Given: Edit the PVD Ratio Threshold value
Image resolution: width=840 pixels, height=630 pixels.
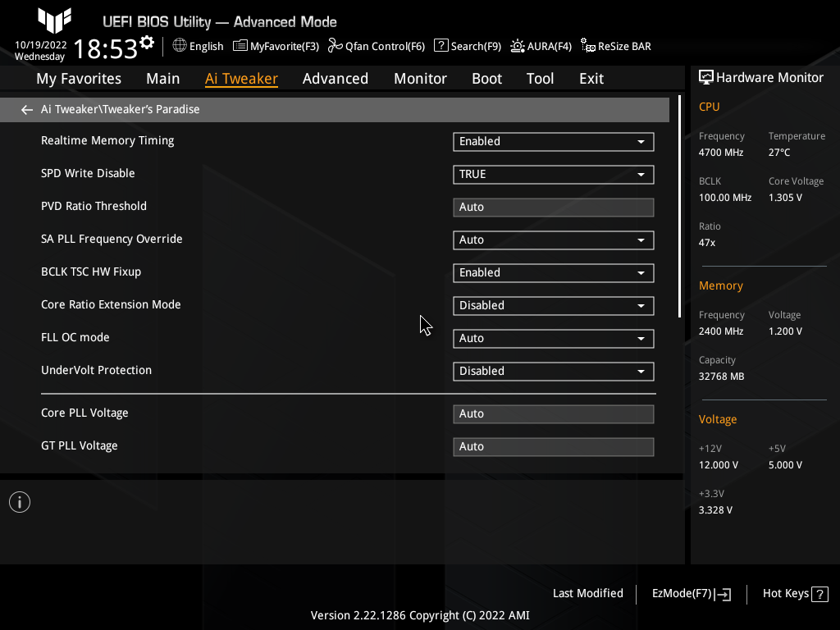Looking at the screenshot, I should (x=553, y=207).
